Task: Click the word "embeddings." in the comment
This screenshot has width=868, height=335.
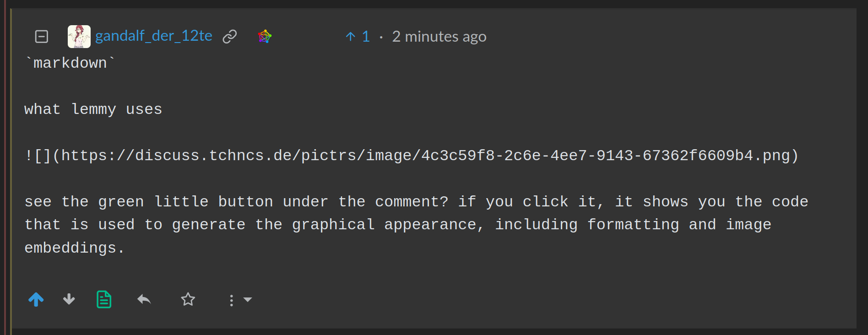Action: click(74, 248)
